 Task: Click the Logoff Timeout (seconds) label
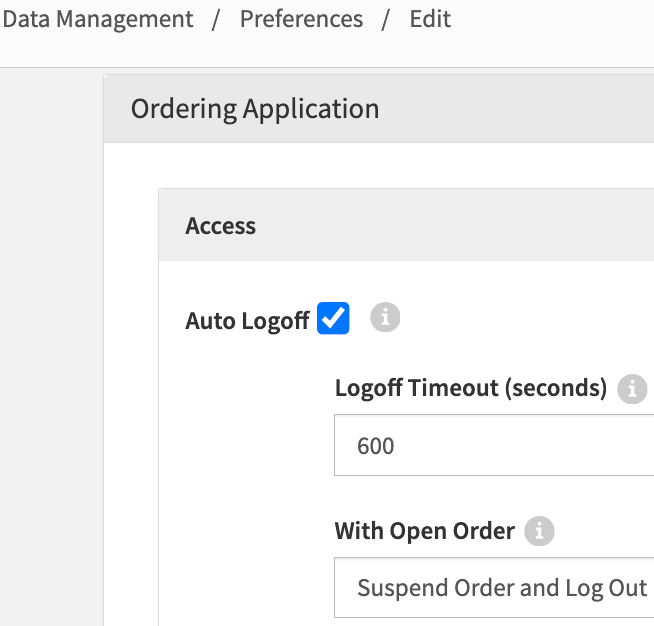[x=471, y=388]
